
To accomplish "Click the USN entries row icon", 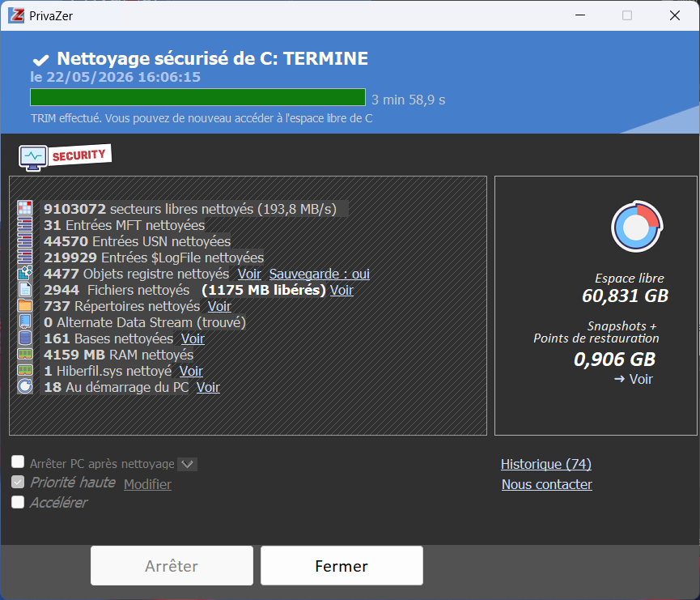I will pyautogui.click(x=25, y=240).
